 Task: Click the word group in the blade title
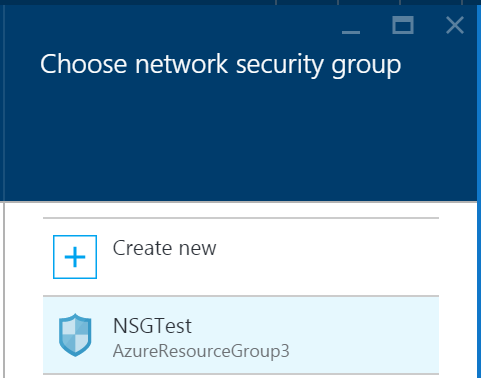[x=366, y=66]
